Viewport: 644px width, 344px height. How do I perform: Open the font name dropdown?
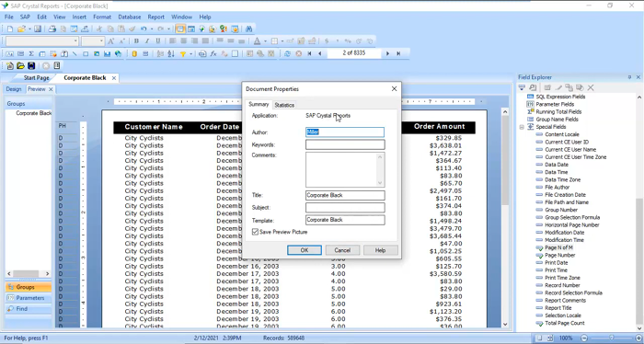click(75, 41)
